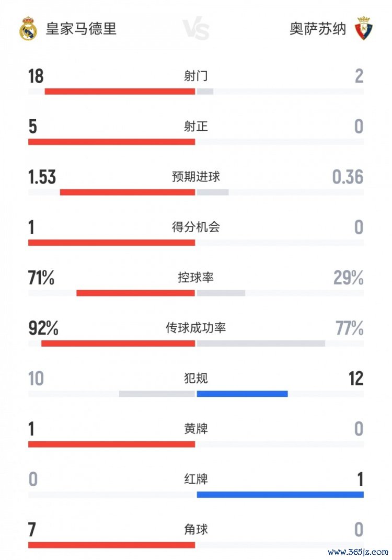The width and height of the screenshot is (392, 560).
Task: Click the 预期进球 stat label
Action: pos(196,177)
